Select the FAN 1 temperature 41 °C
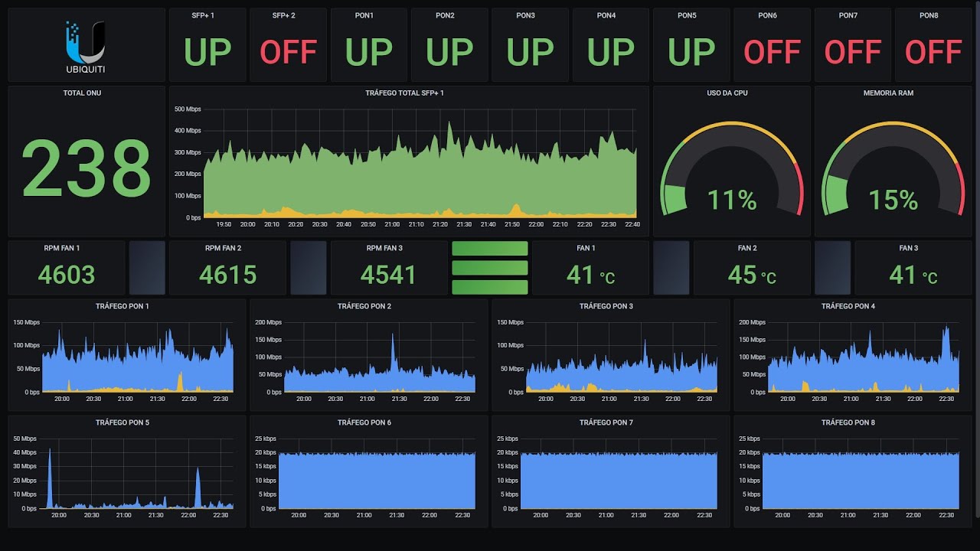980x551 pixels. click(591, 275)
